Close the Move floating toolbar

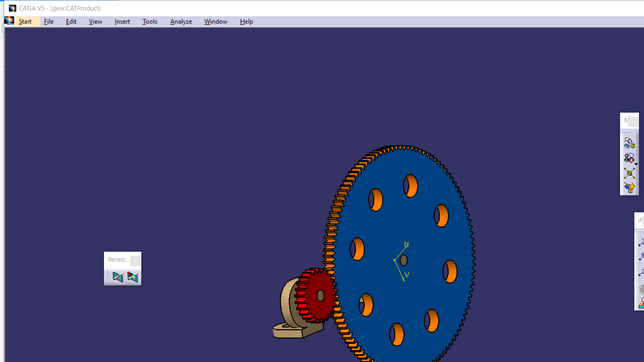pos(633,121)
